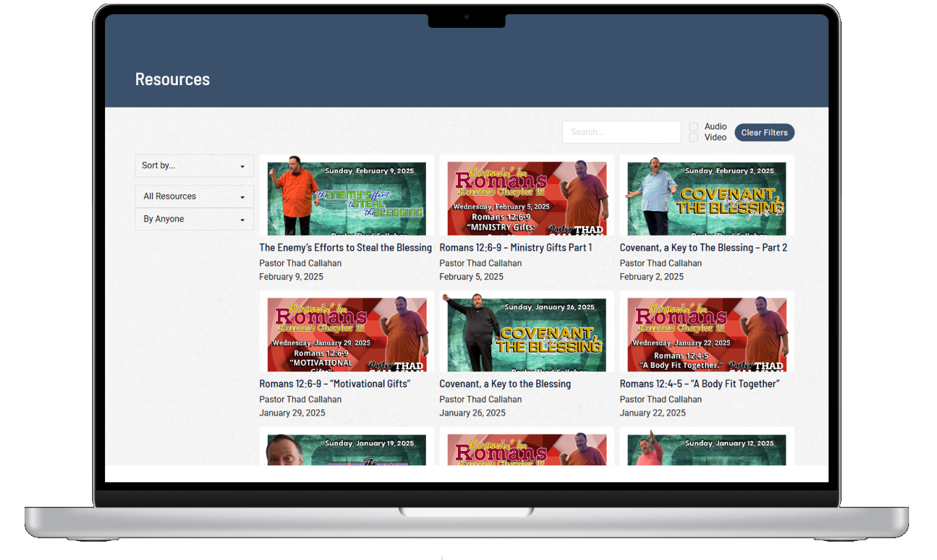Click Pastor Thad Callahan under Ministry Gifts Part 1
Screen dimensions: 937x560
[480, 264]
